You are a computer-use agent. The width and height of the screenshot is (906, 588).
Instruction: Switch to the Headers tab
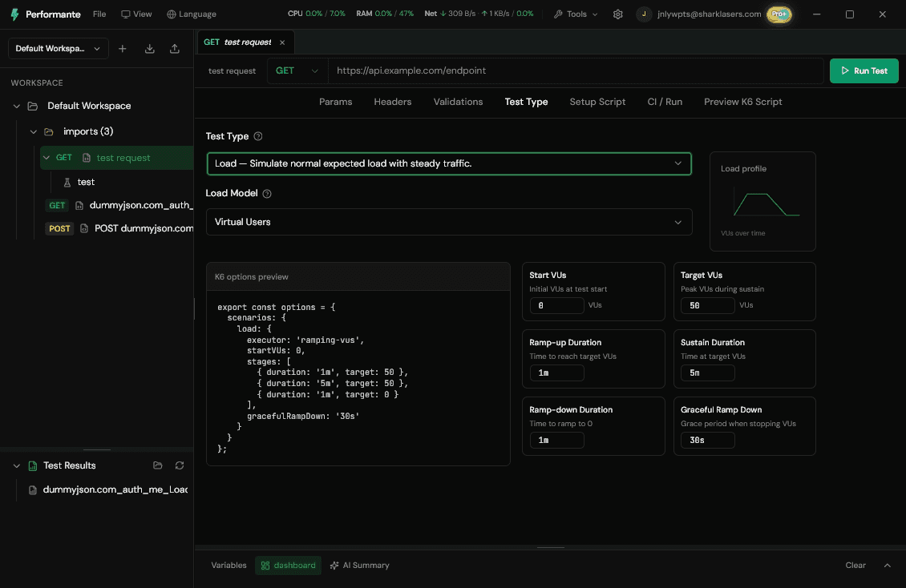[x=392, y=102]
